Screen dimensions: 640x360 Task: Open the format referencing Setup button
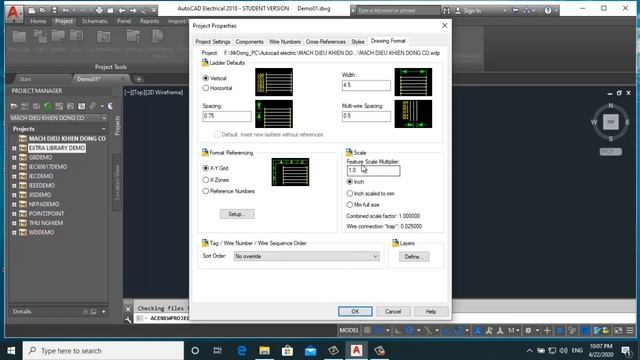click(x=237, y=214)
